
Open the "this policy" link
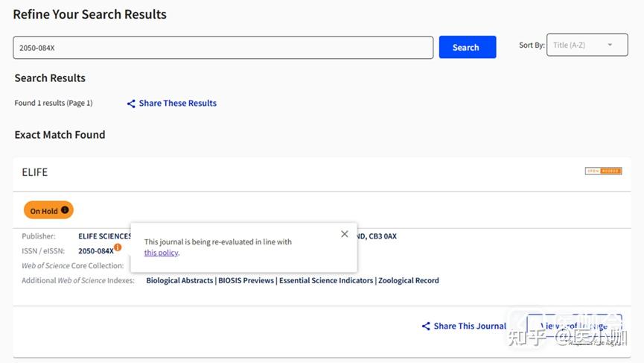161,253
